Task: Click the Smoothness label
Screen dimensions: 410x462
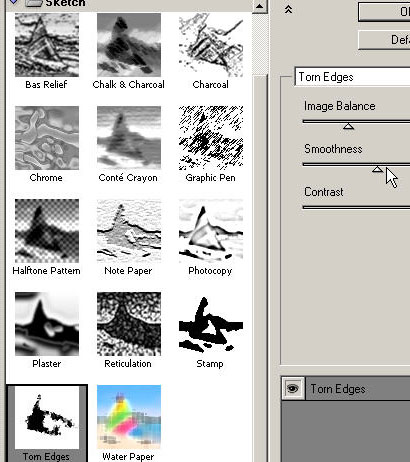Action: point(333,149)
